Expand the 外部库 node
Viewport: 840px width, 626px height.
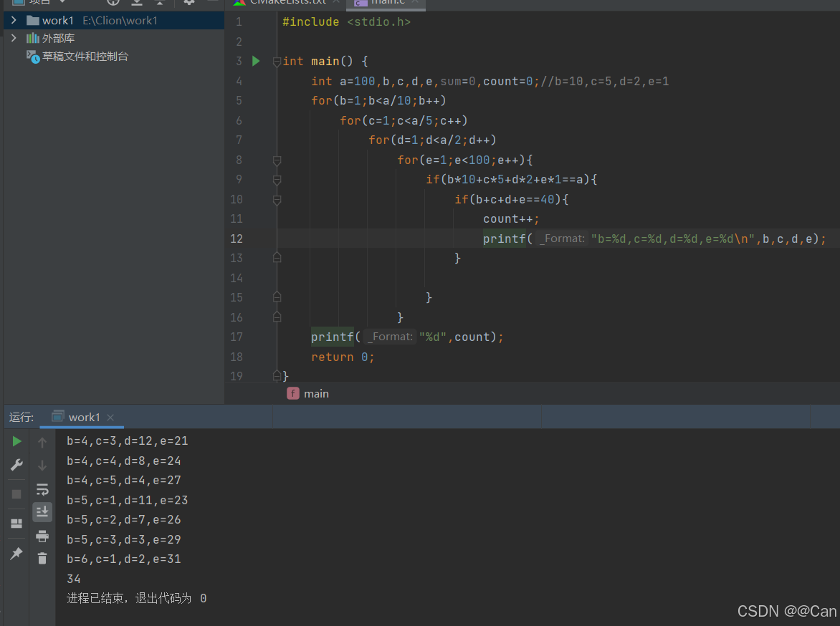(x=14, y=38)
